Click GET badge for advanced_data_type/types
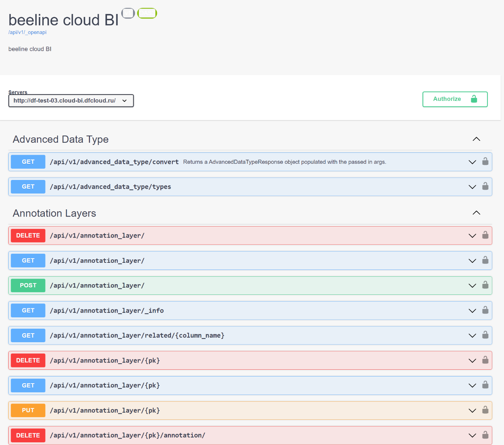Screen dimensions: 504x445 pos(28,187)
